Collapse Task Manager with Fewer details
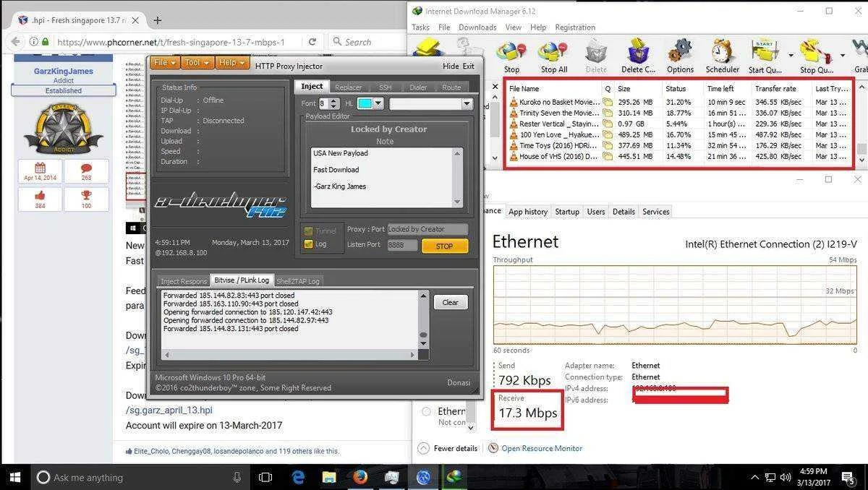 coord(448,448)
